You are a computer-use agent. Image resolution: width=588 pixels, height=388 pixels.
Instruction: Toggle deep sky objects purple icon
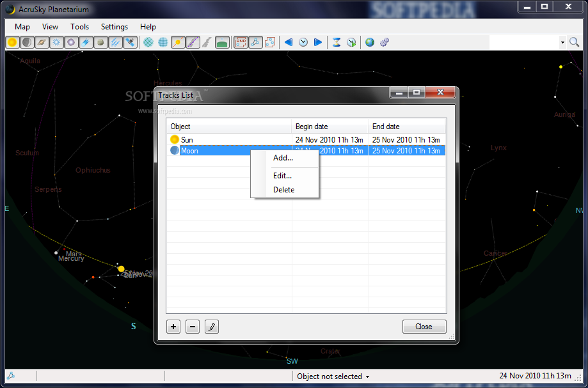[71, 42]
